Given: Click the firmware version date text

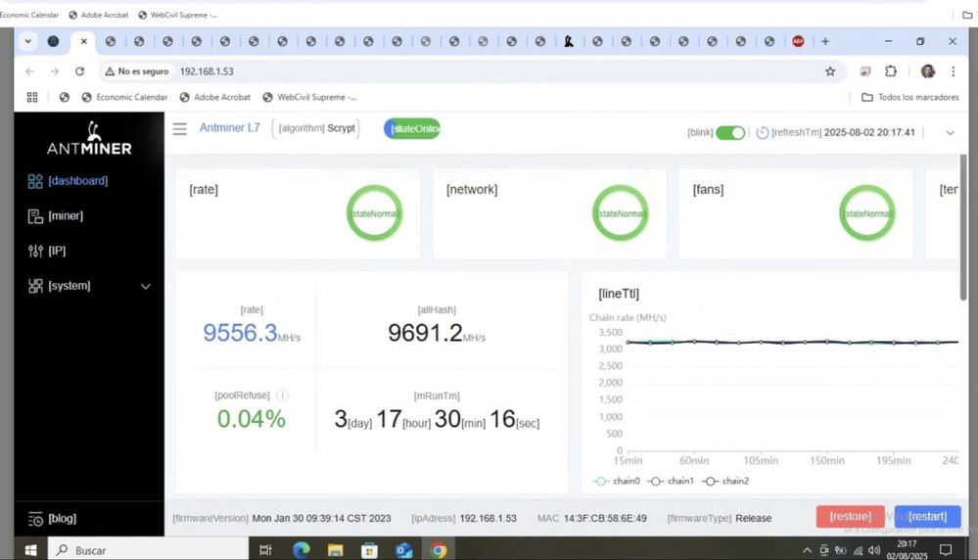Looking at the screenshot, I should click(x=321, y=518).
